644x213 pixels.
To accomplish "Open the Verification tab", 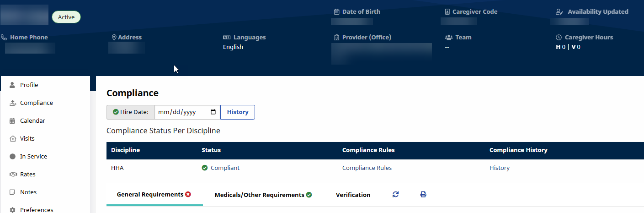I will (x=353, y=195).
